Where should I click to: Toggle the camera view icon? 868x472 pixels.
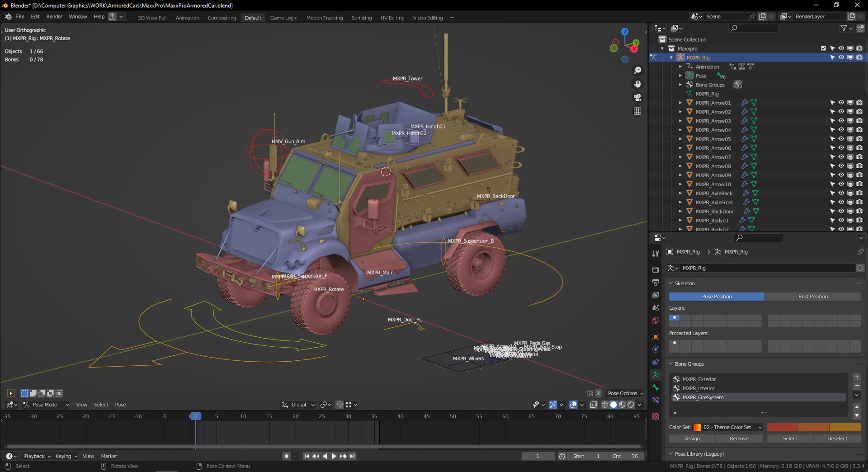point(637,98)
